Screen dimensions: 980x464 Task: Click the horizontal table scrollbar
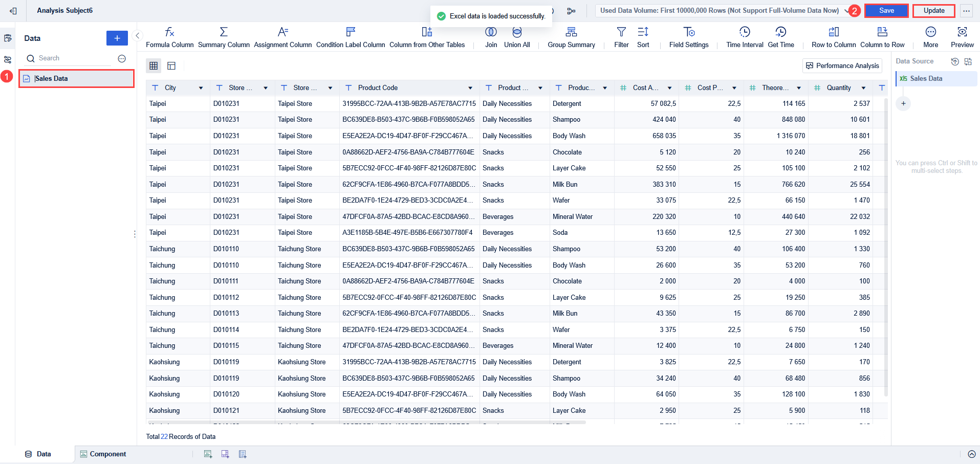click(366, 423)
